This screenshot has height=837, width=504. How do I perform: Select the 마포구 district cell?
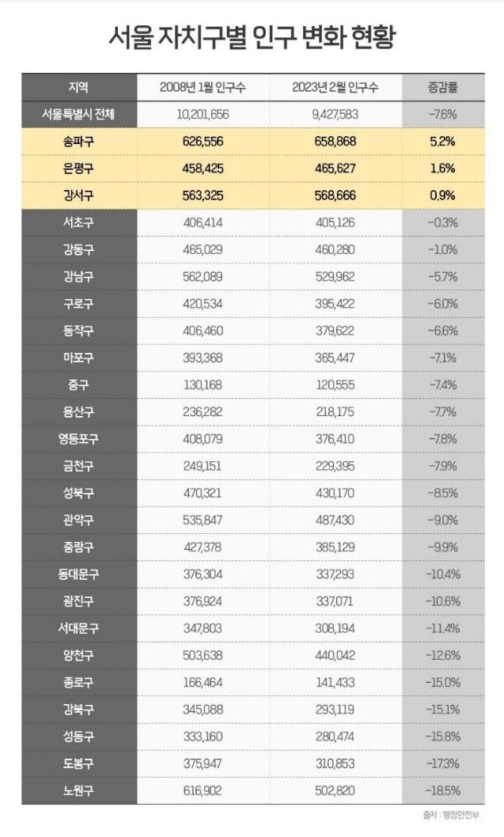pyautogui.click(x=79, y=358)
